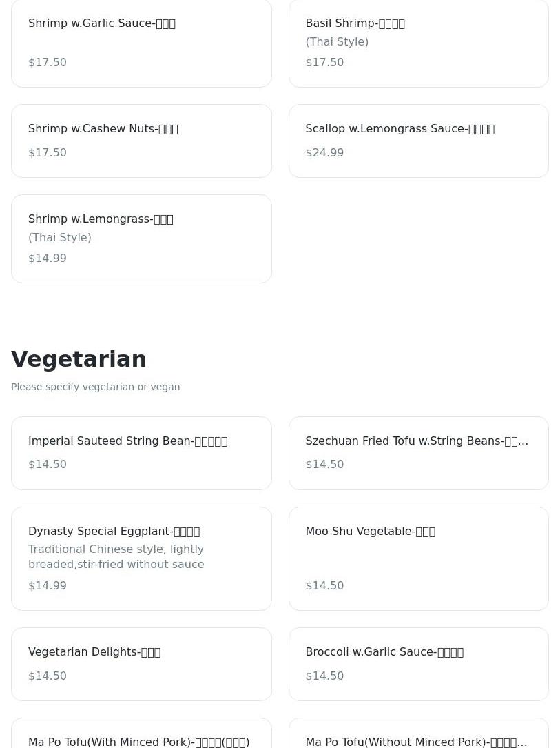Click the $14.99 price of the Dynasty Special Eggplant

pyautogui.click(x=47, y=586)
